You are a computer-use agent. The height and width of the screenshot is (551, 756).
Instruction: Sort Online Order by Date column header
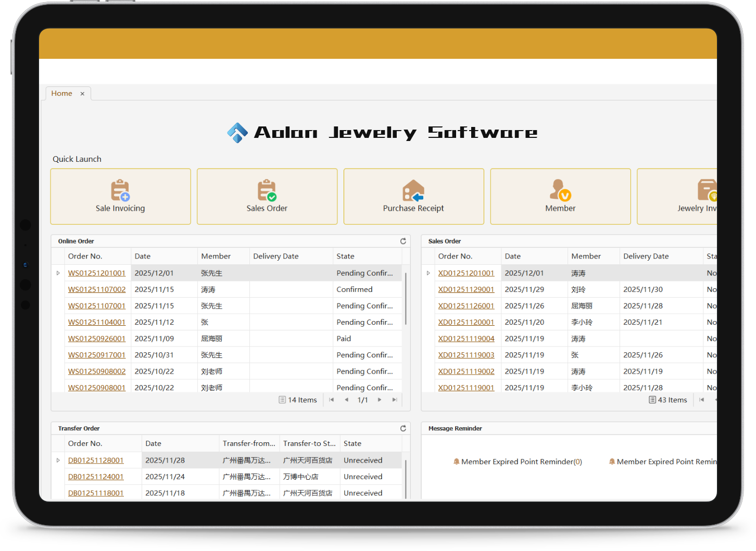[163, 256]
